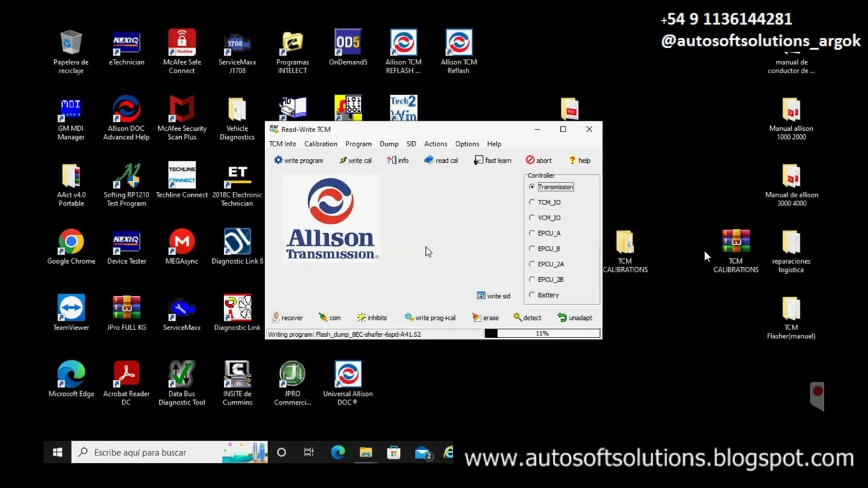Open the eTechnician desktop icon
The image size is (868, 488).
pos(127,49)
